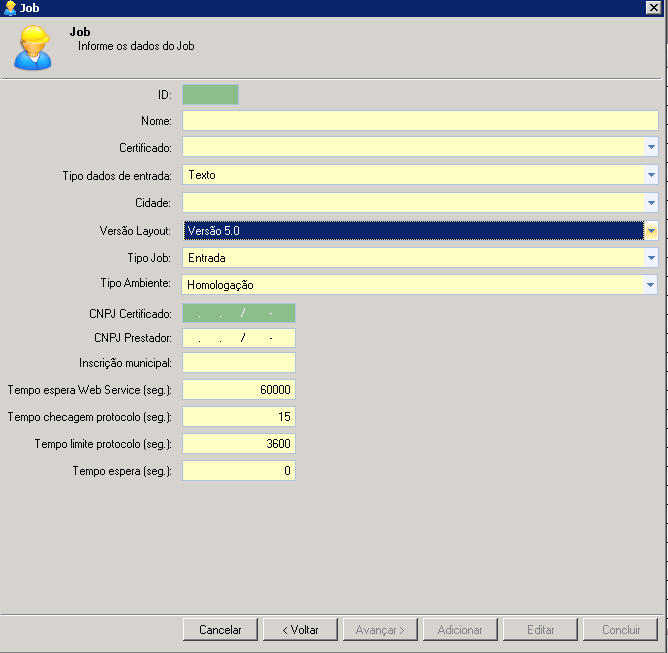The height and width of the screenshot is (653, 668).
Task: Select the Tempo espera Web Service field
Action: [238, 390]
